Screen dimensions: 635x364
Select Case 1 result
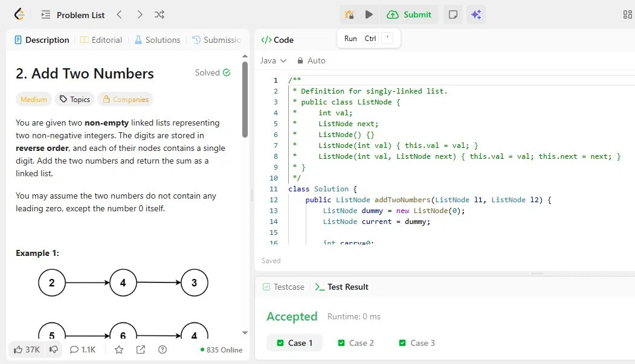coord(294,342)
